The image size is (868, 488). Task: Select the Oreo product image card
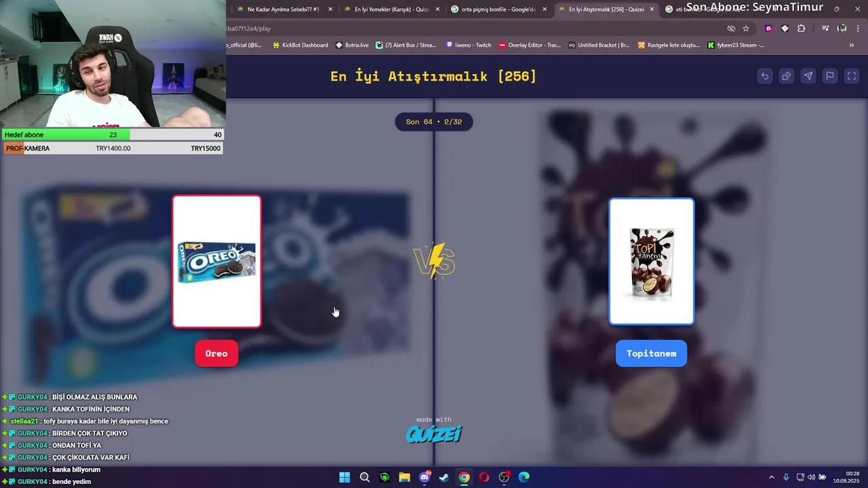click(x=216, y=262)
